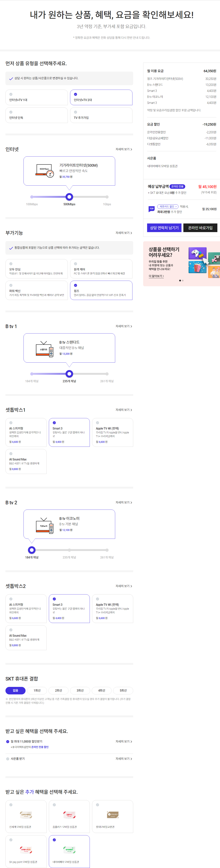Pick SKT 휴대폰 결합 없음 tab
Screen dimensions: 220x868
pyautogui.click(x=16, y=690)
